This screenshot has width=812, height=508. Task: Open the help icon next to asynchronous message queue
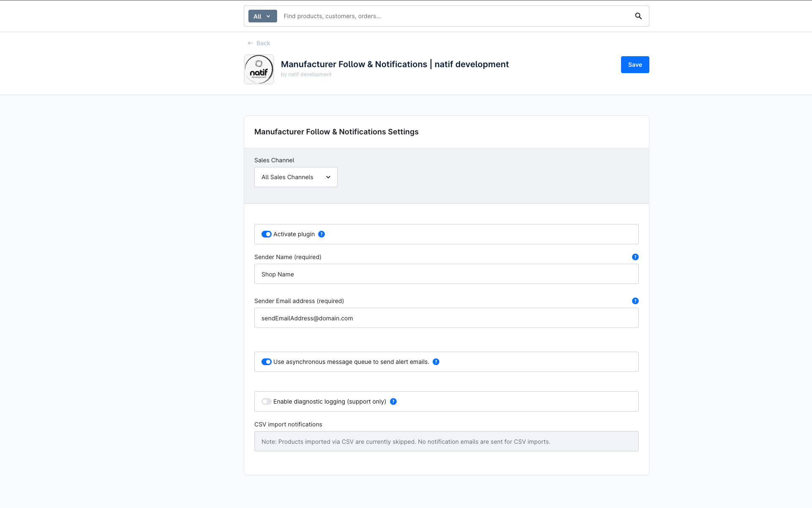pyautogui.click(x=436, y=362)
